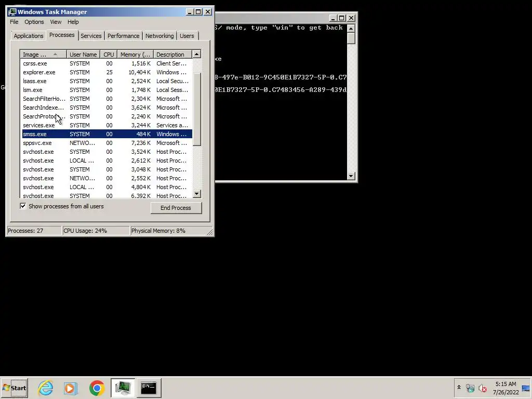Viewport: 532px width, 399px height.
Task: Click the Task Manager title bar icon
Action: (x=12, y=12)
